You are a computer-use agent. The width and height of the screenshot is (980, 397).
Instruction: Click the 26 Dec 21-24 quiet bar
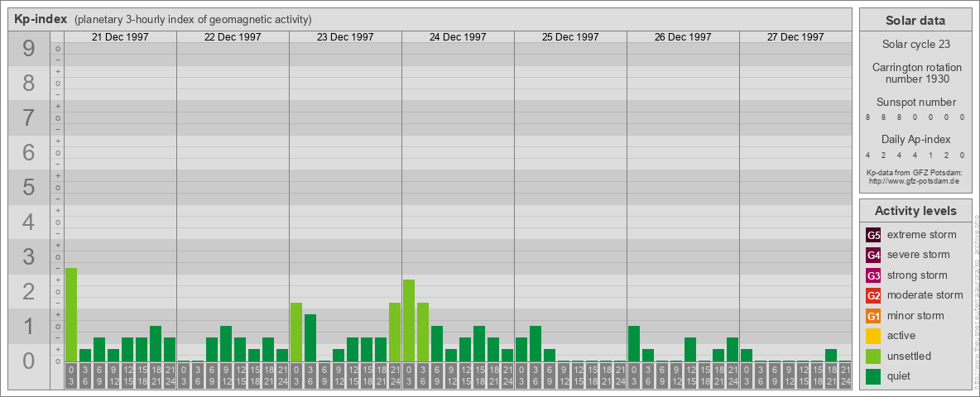point(732,350)
